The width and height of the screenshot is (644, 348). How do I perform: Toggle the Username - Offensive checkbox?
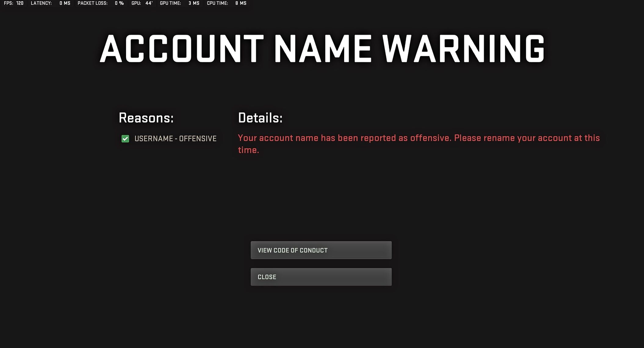pyautogui.click(x=125, y=139)
